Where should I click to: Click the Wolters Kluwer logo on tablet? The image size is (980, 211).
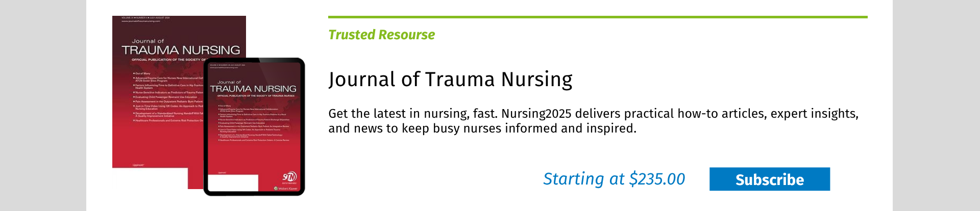(x=286, y=189)
